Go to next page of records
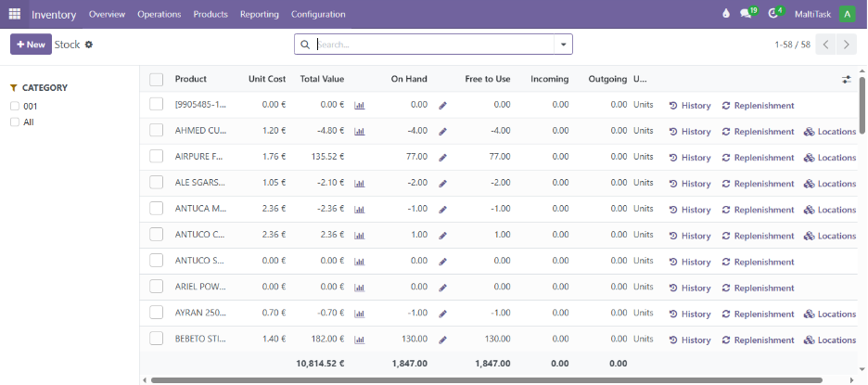868x385 pixels. point(847,45)
